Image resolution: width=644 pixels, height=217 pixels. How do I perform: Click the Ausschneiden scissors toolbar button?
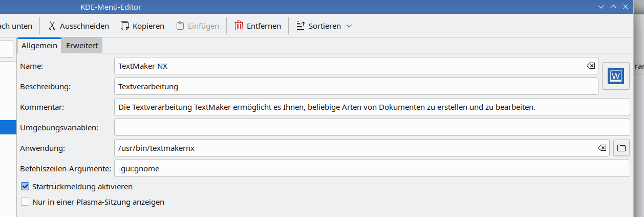[x=78, y=26]
